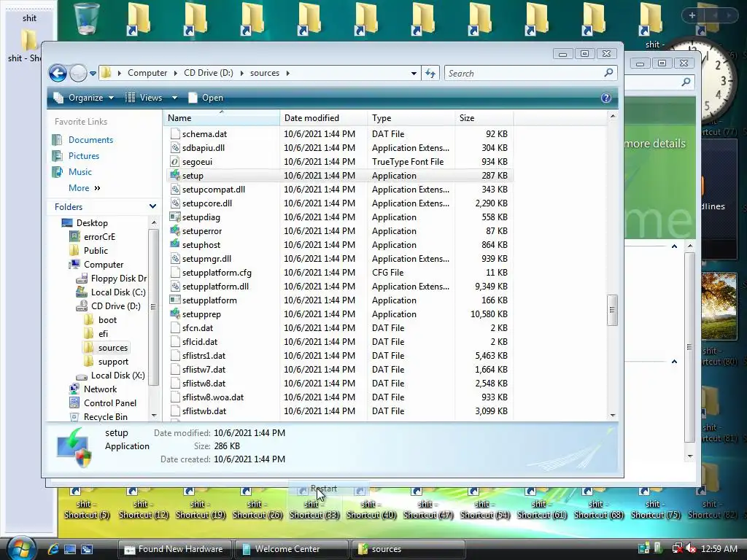747x560 pixels.
Task: Click sources breadcrumb segment
Action: coord(264,73)
